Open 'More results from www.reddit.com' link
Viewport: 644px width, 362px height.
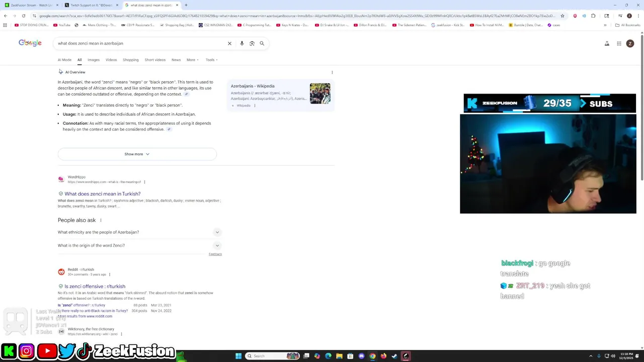(x=85, y=316)
